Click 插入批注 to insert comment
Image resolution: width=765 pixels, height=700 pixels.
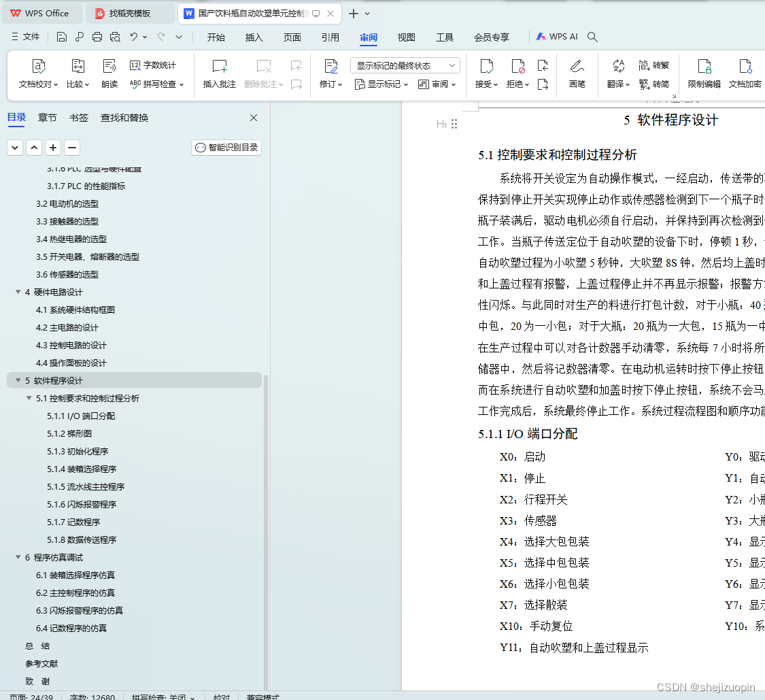220,73
